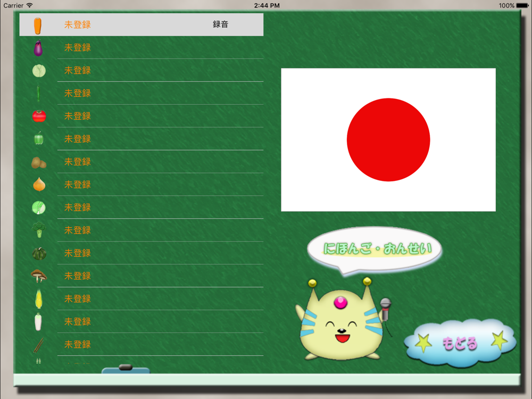532x399 pixels.
Task: Click the 録音 record button
Action: (221, 24)
